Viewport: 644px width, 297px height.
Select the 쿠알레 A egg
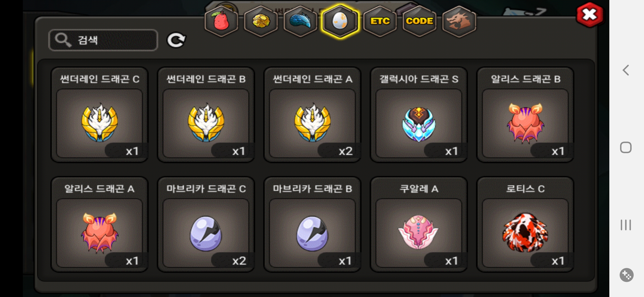tap(419, 224)
